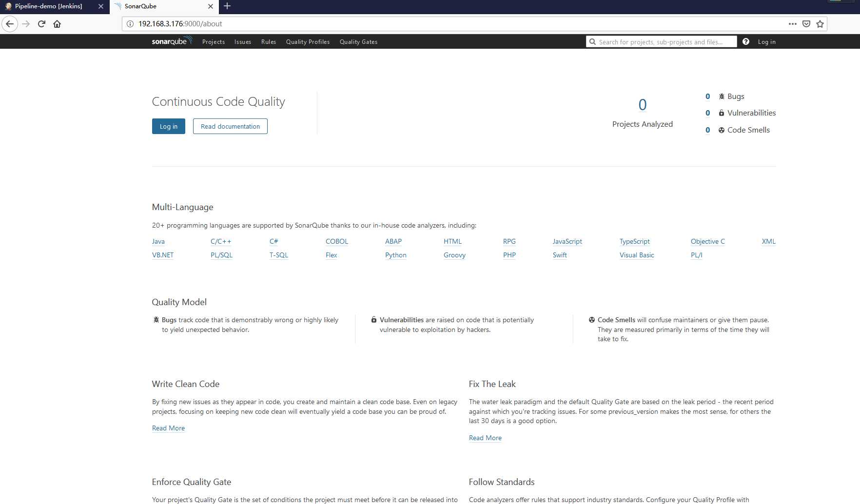Open Quality Gates in navigation
Image resolution: width=860 pixels, height=504 pixels.
tap(358, 42)
